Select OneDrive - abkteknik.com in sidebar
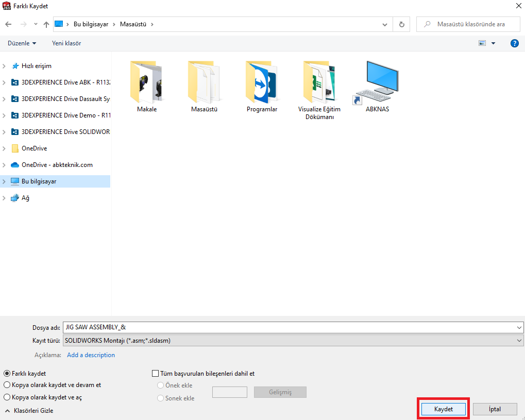Viewport: 525px width, 420px height. click(x=57, y=165)
